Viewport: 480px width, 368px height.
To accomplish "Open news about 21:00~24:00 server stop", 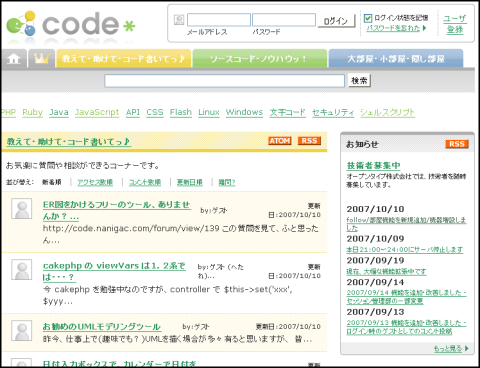I will click(x=405, y=250).
